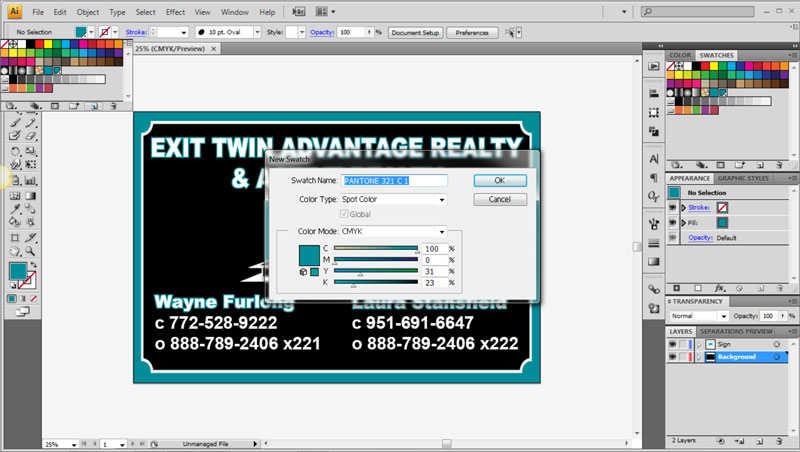Open the Effect menu
Screen dimensions: 800x452
(175, 12)
